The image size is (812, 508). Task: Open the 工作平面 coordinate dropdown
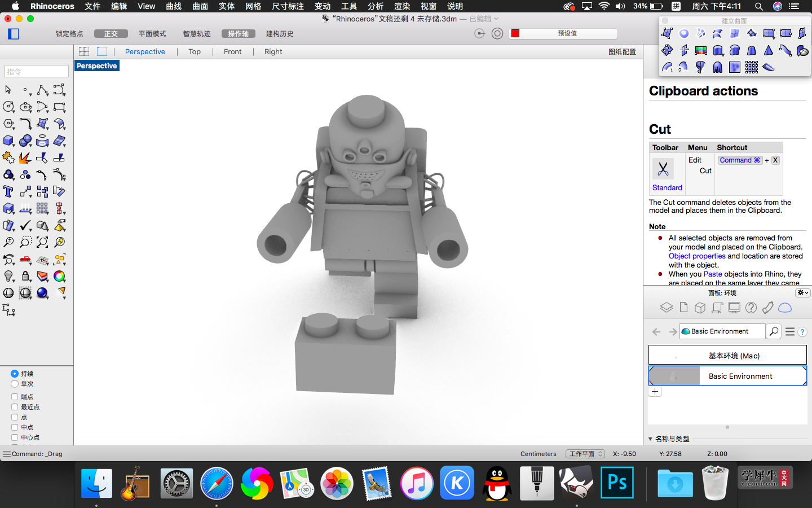coord(585,454)
